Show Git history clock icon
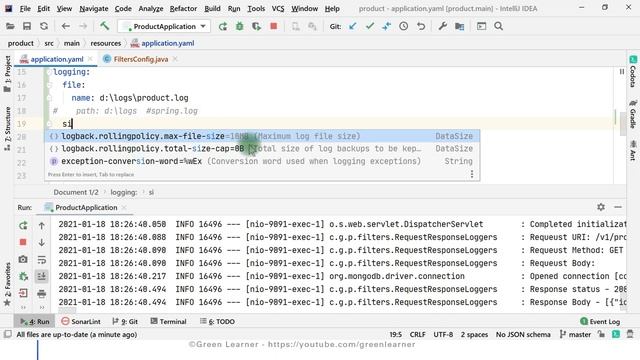The width and height of the screenshot is (640, 360). click(x=404, y=27)
